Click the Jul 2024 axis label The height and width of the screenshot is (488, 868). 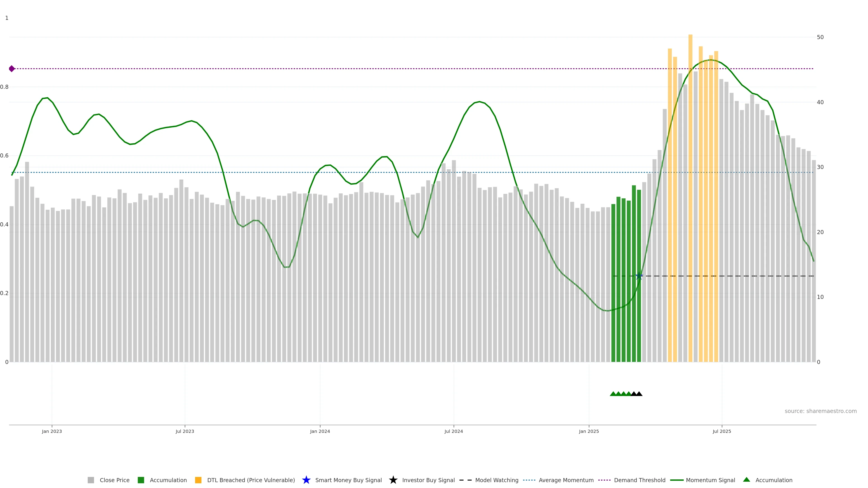pyautogui.click(x=453, y=431)
